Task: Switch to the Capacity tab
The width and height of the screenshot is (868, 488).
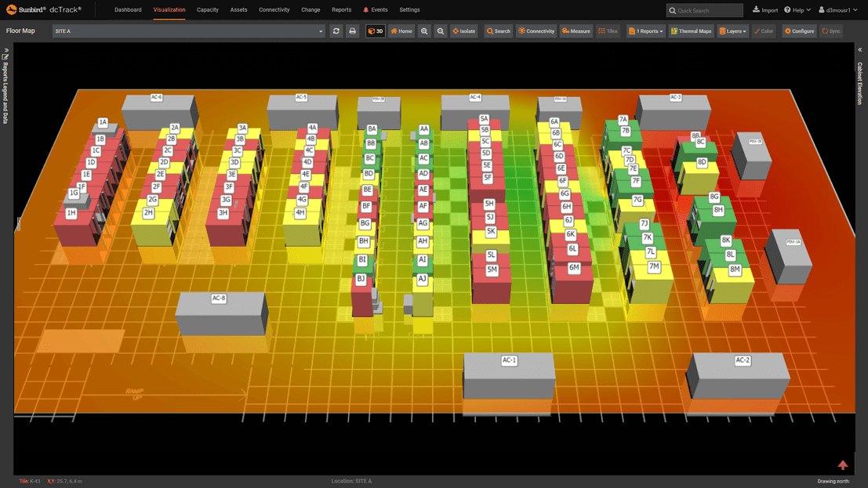Action: tap(207, 9)
